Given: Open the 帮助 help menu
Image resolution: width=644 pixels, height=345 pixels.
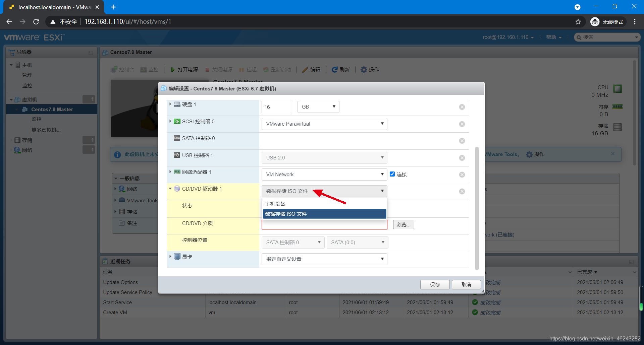Looking at the screenshot, I should tap(554, 37).
